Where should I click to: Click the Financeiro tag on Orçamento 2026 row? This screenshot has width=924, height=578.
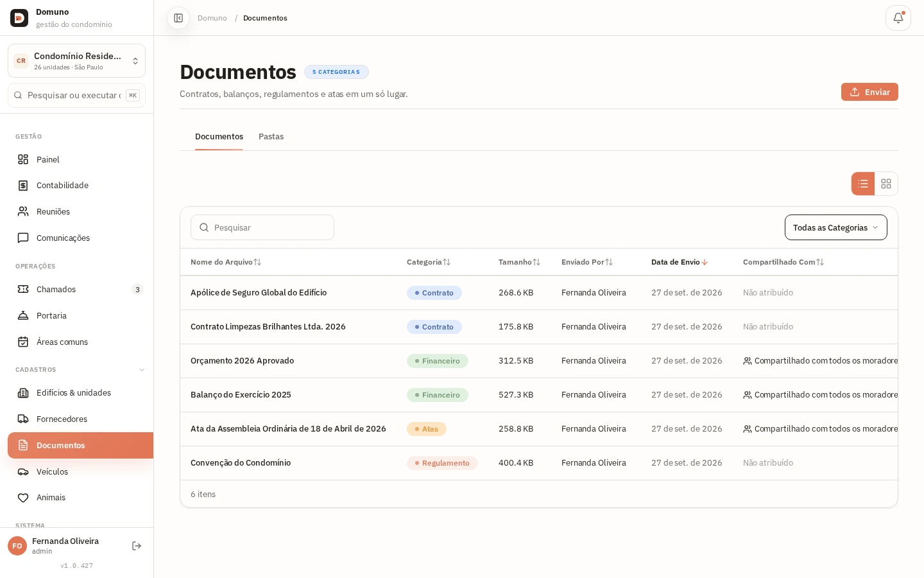point(438,361)
